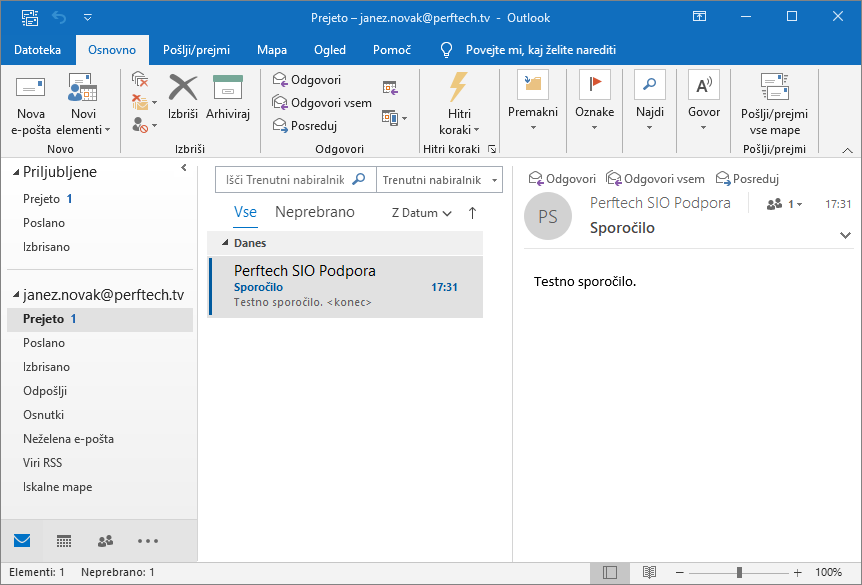Click the undo arrow in title bar

(x=59, y=18)
